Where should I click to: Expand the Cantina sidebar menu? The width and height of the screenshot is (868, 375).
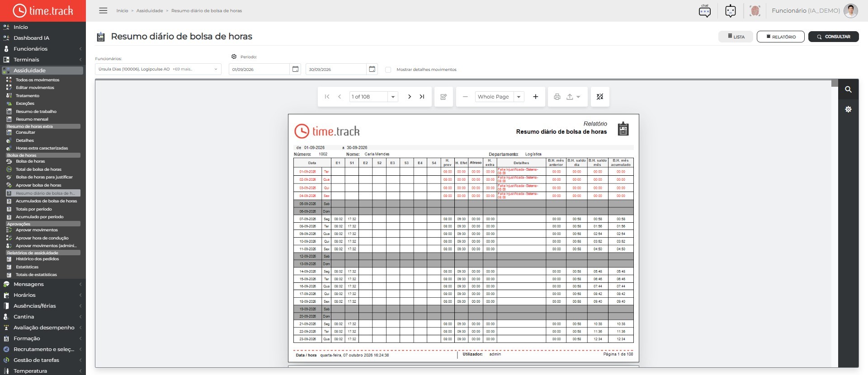pyautogui.click(x=43, y=317)
